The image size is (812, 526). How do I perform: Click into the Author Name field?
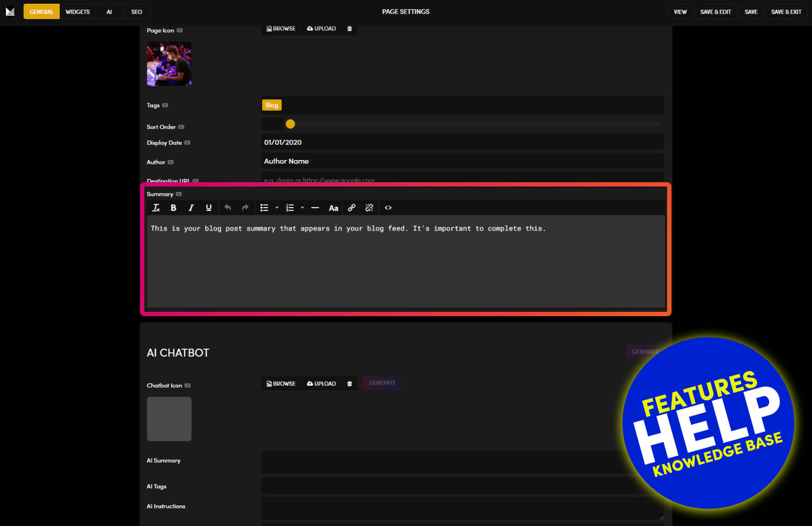[x=462, y=161]
